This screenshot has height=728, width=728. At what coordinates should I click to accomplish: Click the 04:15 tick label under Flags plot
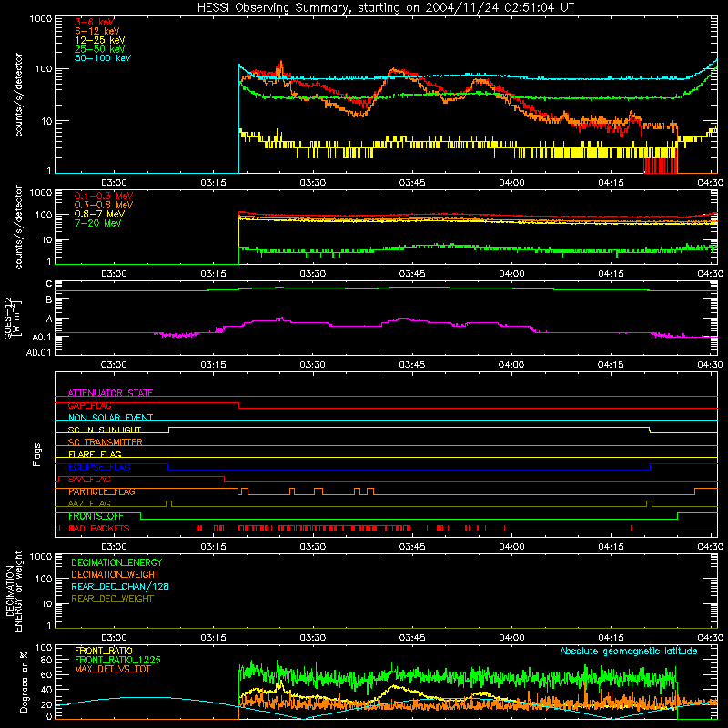[x=611, y=547]
